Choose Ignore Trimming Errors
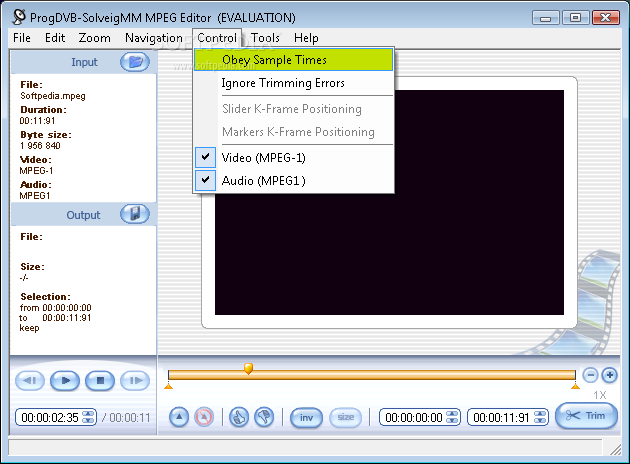The width and height of the screenshot is (630, 464). 293,83
